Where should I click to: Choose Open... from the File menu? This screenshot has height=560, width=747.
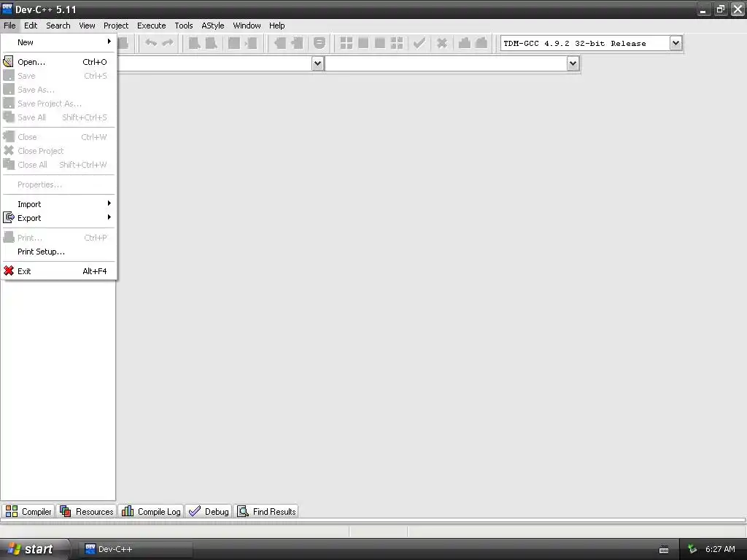[58, 62]
